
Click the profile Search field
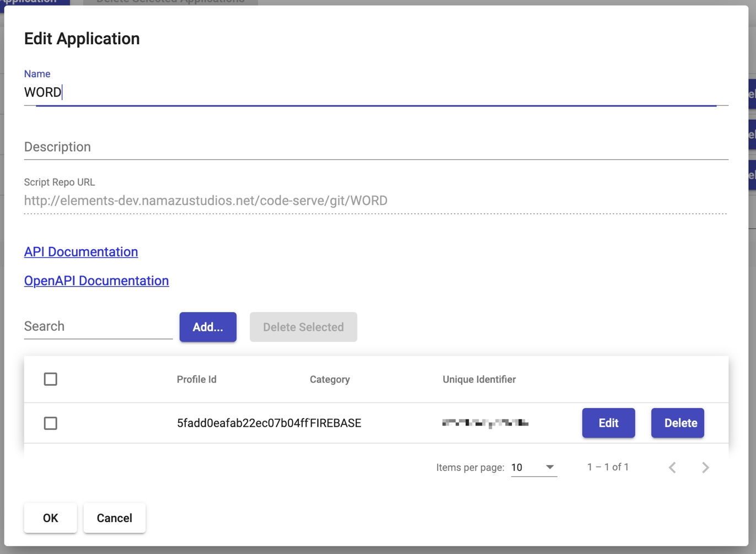tap(98, 326)
